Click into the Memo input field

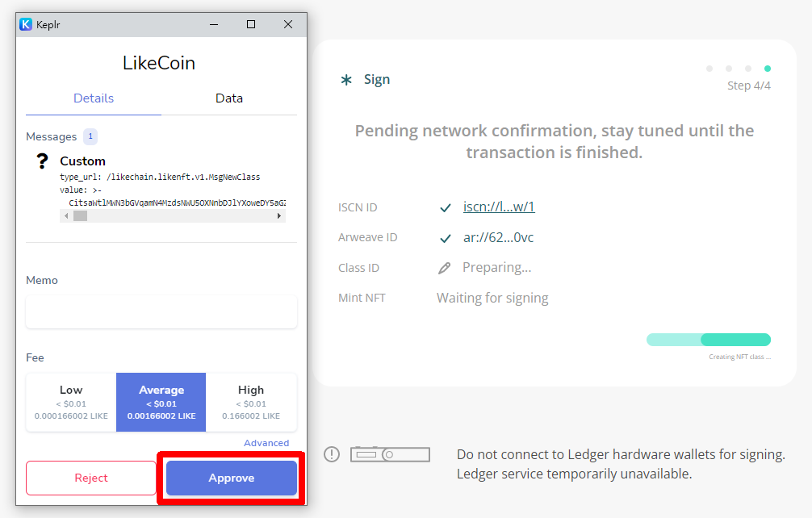pos(161,312)
